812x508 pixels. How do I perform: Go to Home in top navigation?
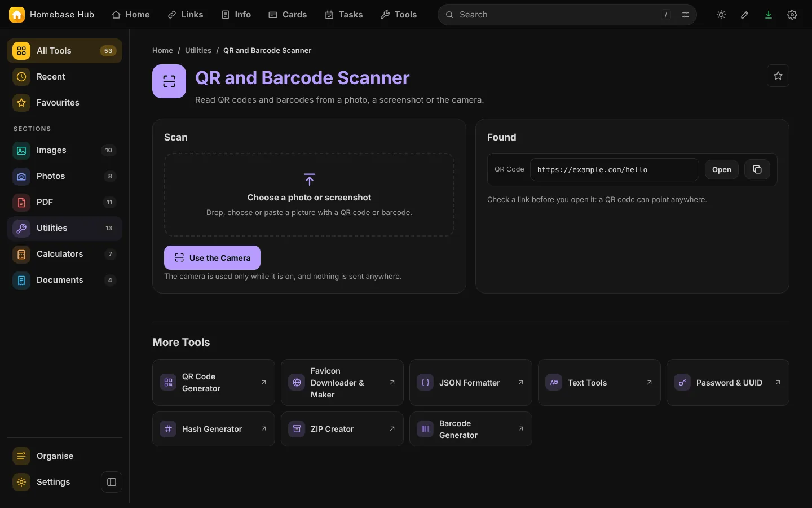click(131, 15)
